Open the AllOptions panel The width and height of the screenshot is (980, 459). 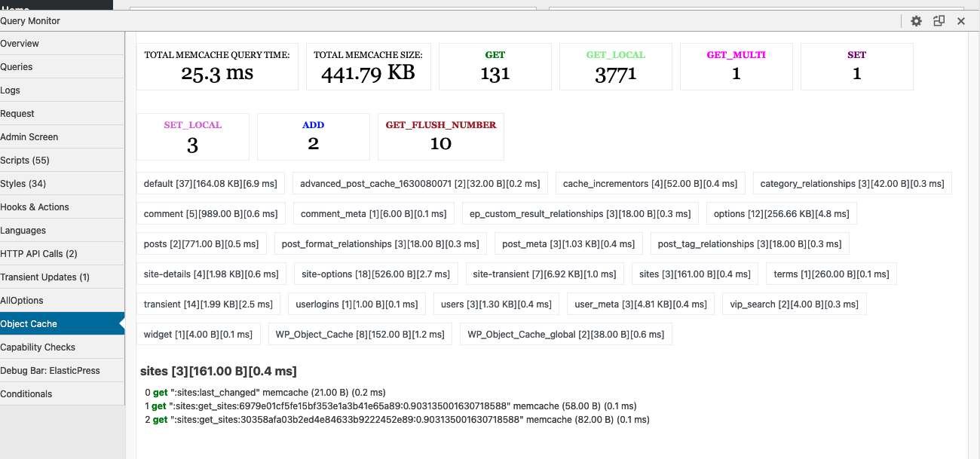coord(62,301)
